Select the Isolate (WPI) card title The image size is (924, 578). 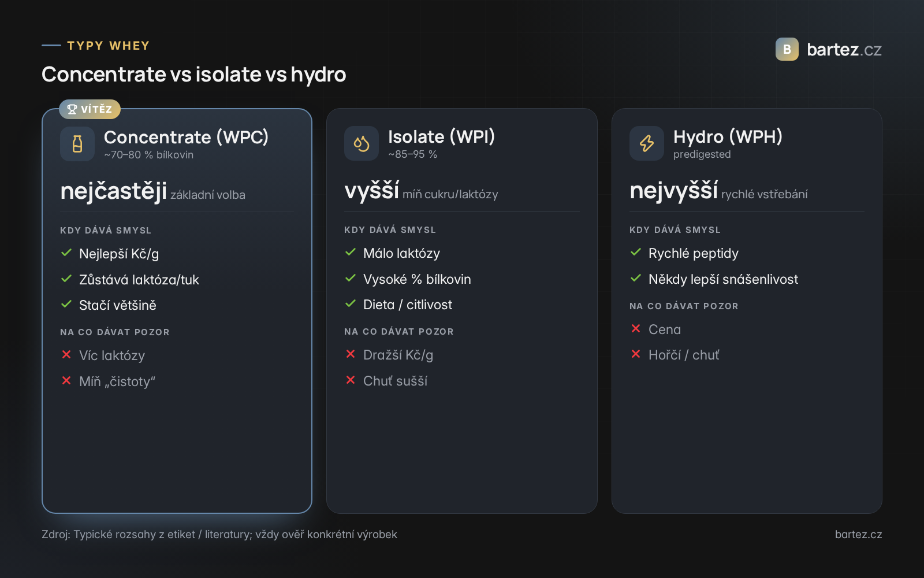click(x=441, y=136)
